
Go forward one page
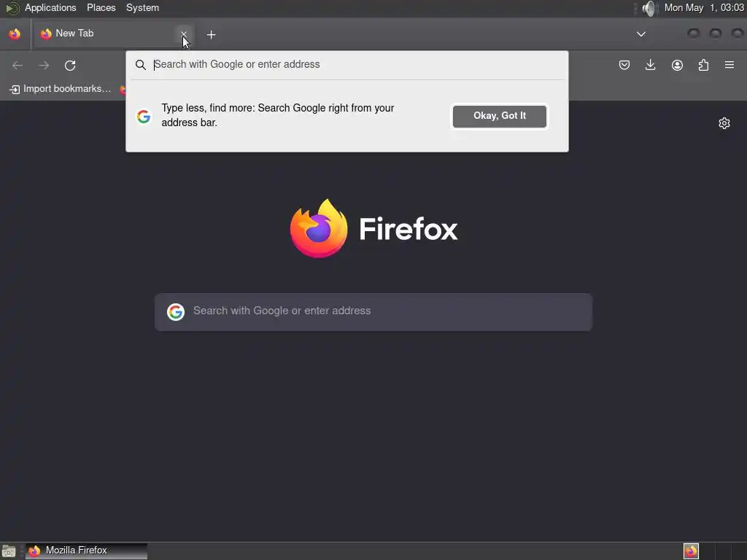pos(44,65)
